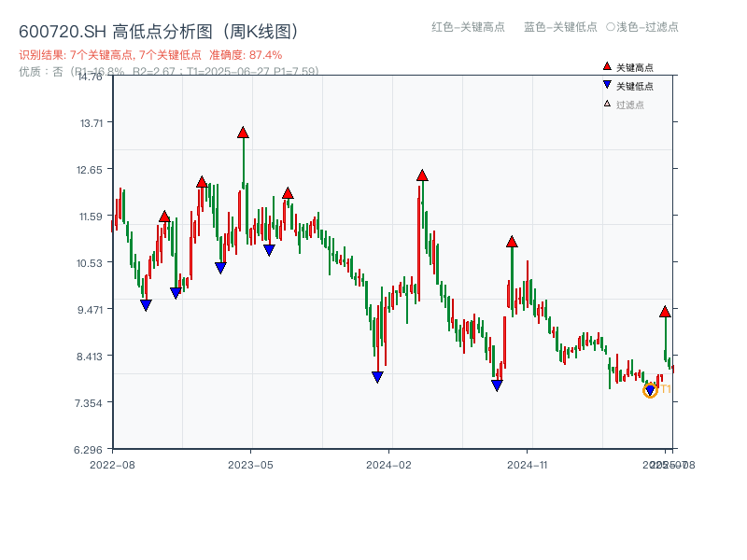This screenshot has height=560, width=747.
Task: Click the red 关键高点 triangle in the legend
Action: click(x=607, y=66)
